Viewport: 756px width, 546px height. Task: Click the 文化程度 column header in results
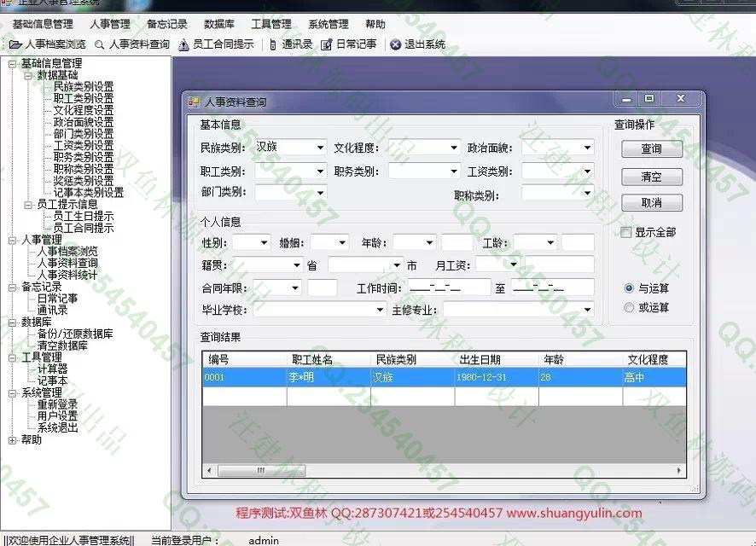pos(654,359)
